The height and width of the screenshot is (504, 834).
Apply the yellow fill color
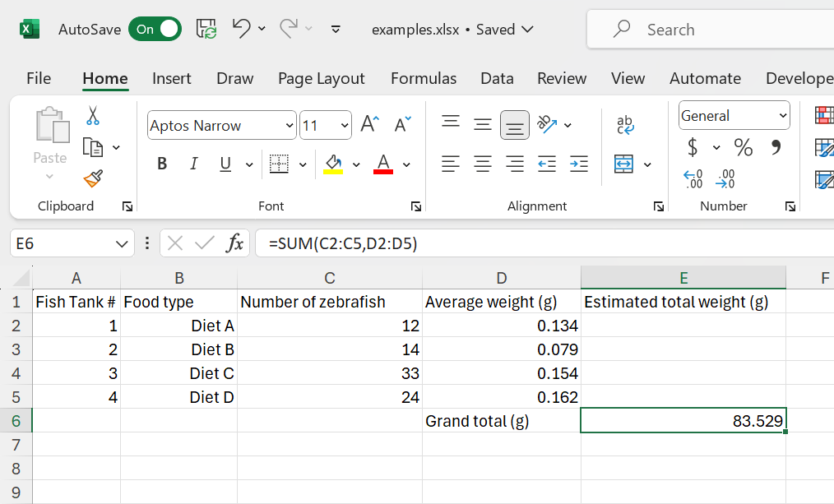pyautogui.click(x=333, y=164)
